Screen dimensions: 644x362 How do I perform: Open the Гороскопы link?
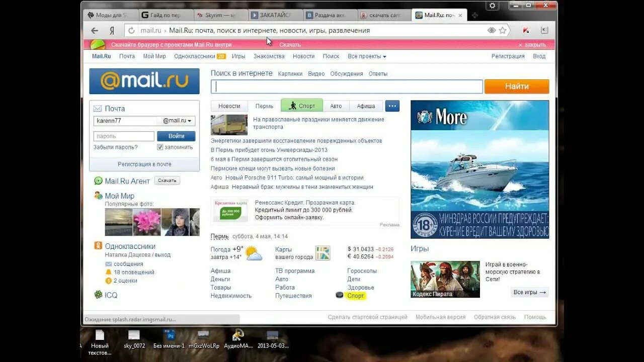coord(362,271)
